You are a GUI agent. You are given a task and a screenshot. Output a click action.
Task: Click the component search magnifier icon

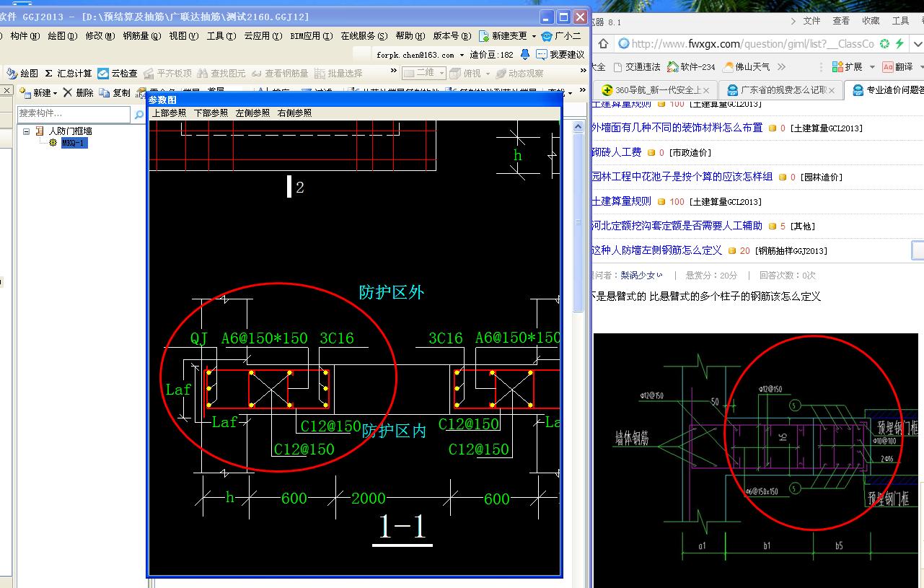pyautogui.click(x=138, y=114)
